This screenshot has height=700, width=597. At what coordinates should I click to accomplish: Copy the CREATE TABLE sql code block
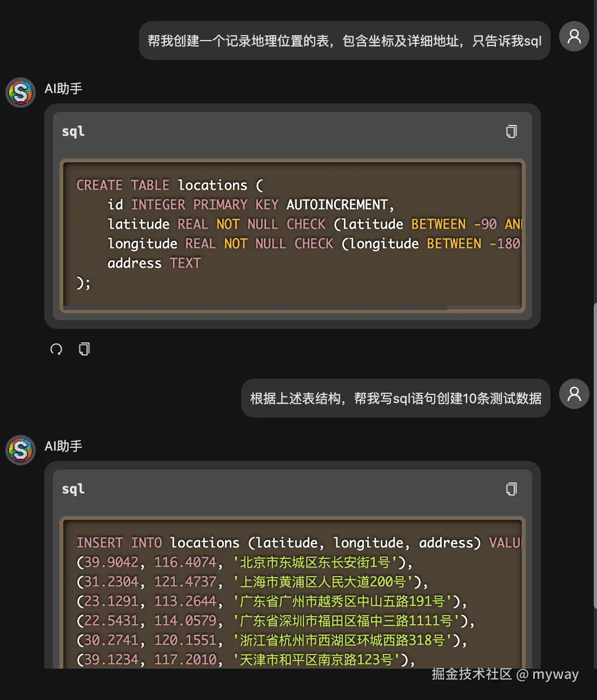point(511,131)
